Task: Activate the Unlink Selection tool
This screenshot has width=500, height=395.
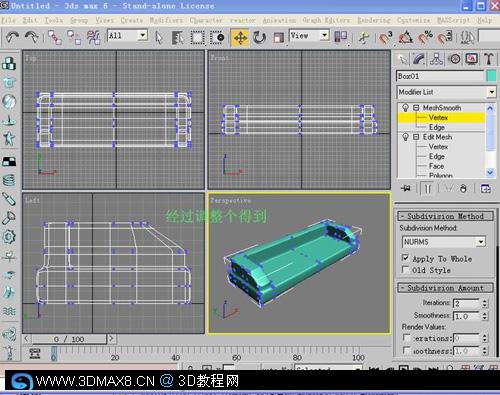Action: point(74,37)
